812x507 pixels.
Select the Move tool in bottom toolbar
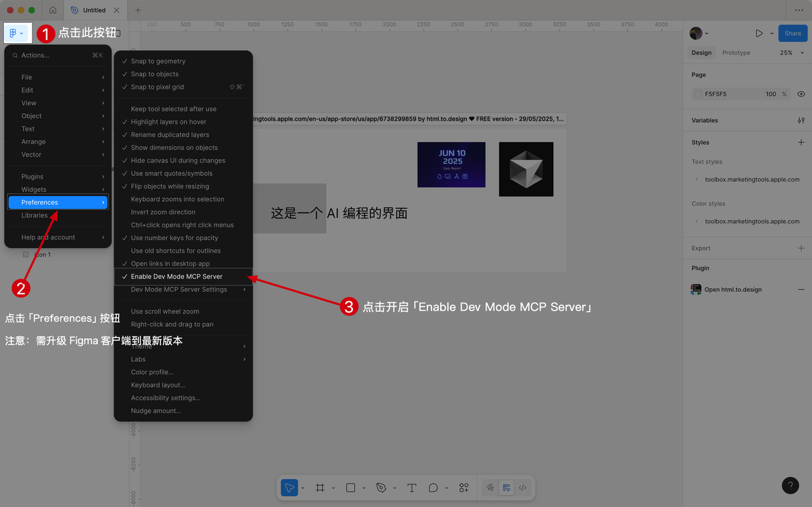(x=289, y=487)
